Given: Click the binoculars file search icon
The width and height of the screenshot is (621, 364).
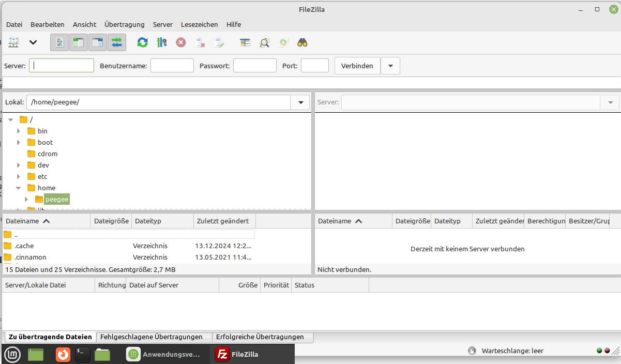Looking at the screenshot, I should (302, 42).
